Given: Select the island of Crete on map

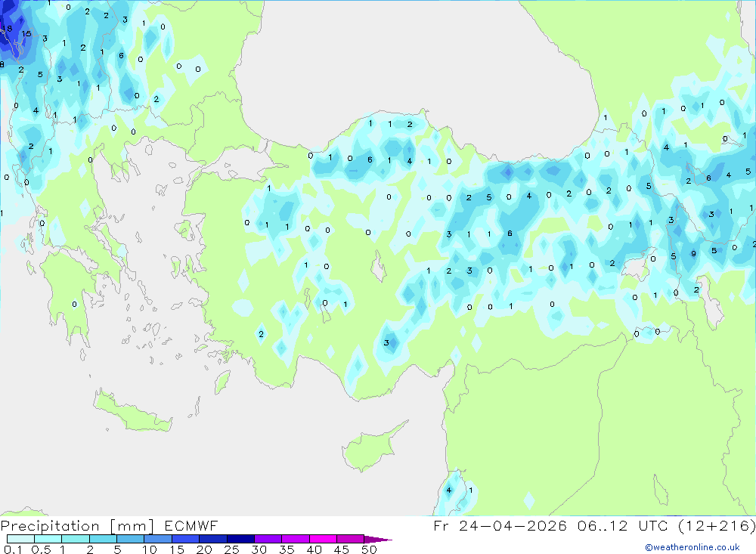Looking at the screenshot, I should [134, 412].
